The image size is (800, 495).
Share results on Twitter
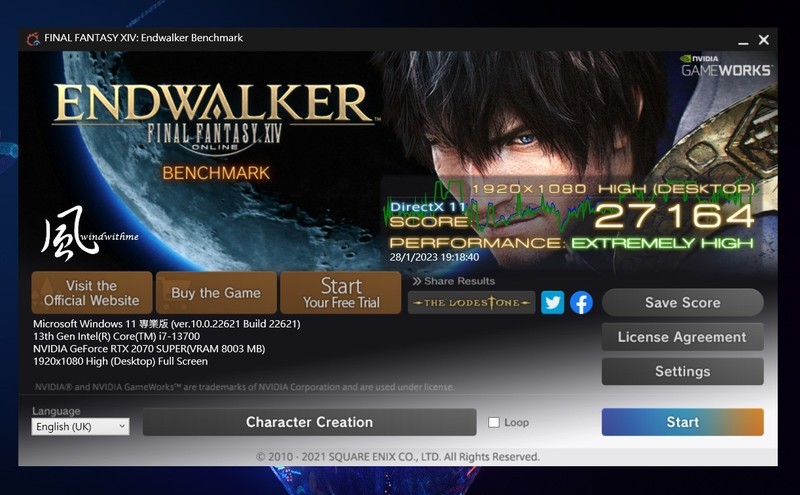coord(552,303)
